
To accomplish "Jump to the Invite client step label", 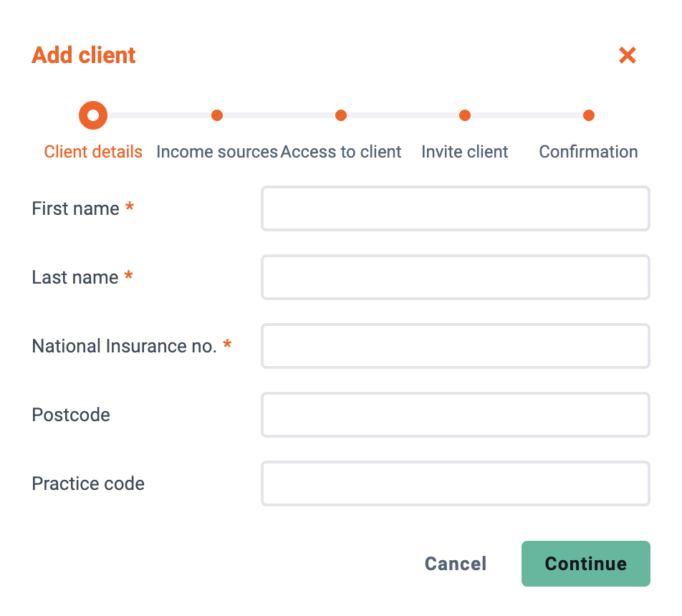I will (465, 152).
